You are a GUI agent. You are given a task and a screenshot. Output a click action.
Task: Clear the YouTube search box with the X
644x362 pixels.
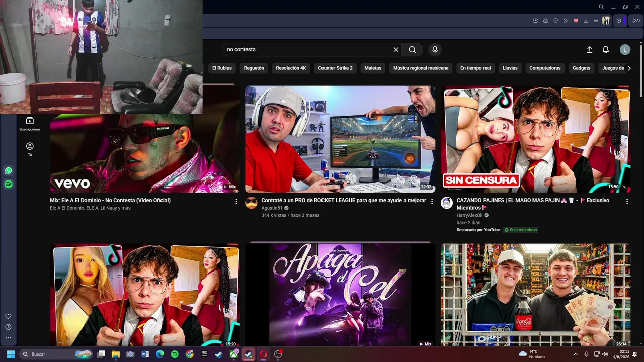coord(396,50)
